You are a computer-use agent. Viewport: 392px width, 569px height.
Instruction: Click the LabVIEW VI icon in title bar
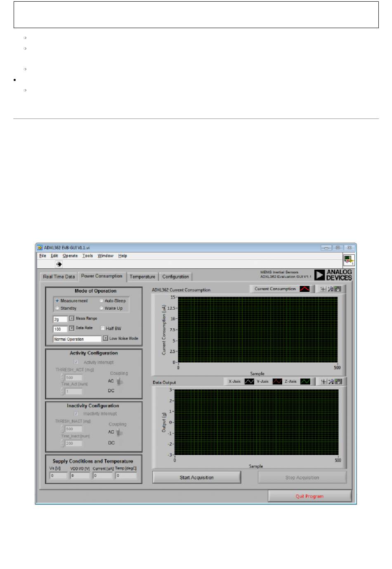click(x=40, y=248)
